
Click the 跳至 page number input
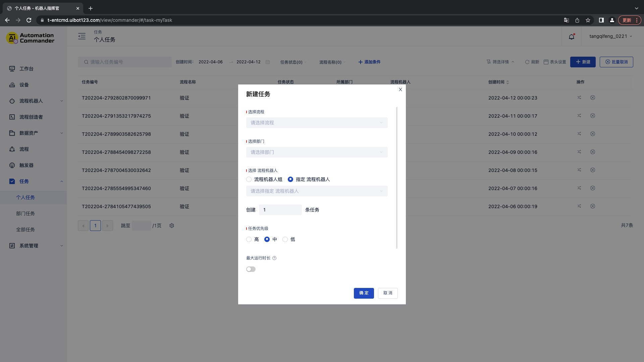click(142, 226)
